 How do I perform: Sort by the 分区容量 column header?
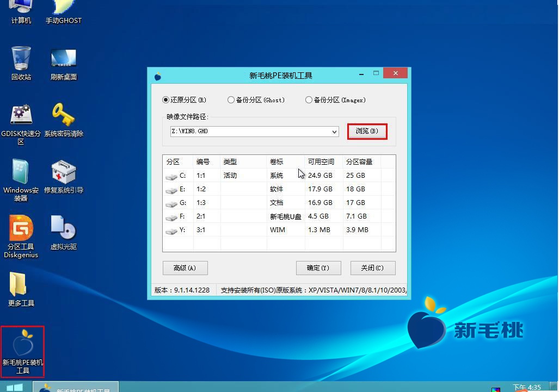pyautogui.click(x=362, y=162)
